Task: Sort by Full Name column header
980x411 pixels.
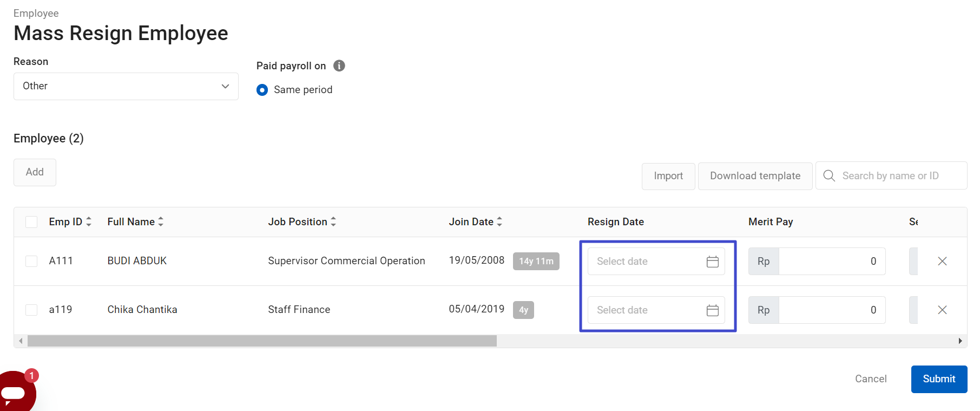Action: [161, 221]
